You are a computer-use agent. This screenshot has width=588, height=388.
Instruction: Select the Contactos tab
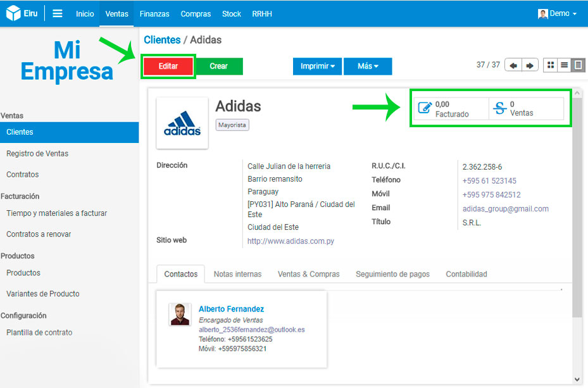pyautogui.click(x=181, y=274)
